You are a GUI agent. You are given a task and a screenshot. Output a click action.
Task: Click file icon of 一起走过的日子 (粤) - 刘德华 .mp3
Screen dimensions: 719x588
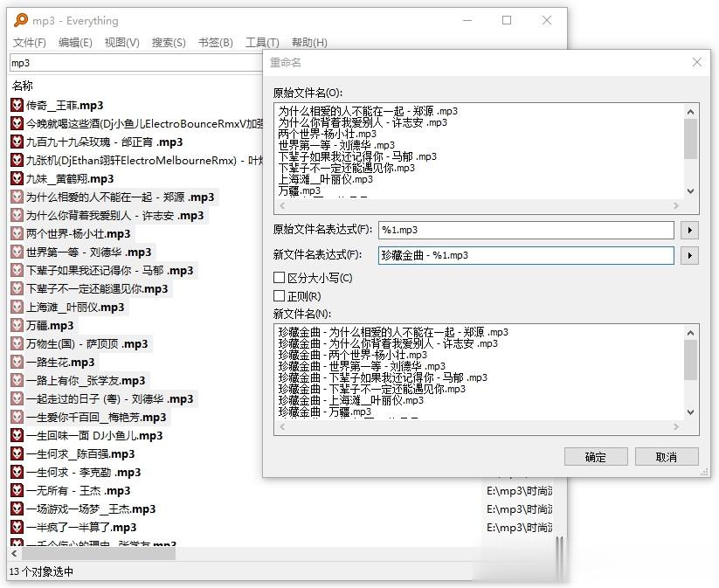17,398
